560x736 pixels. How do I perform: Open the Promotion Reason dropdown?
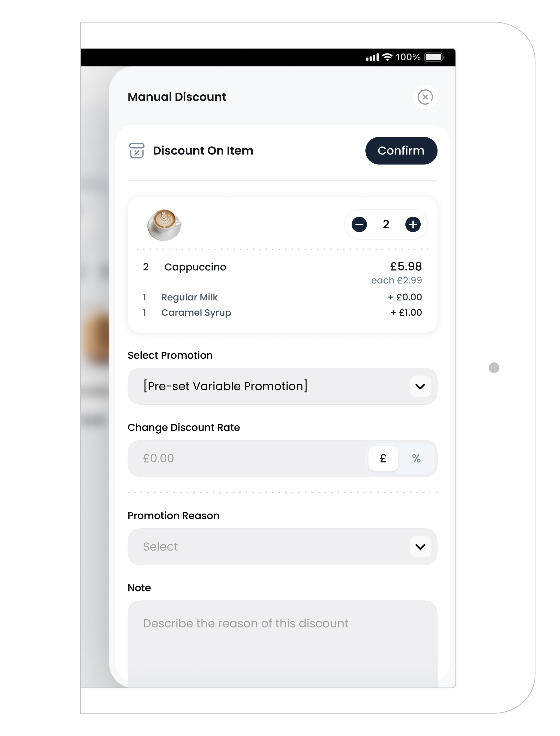(282, 546)
